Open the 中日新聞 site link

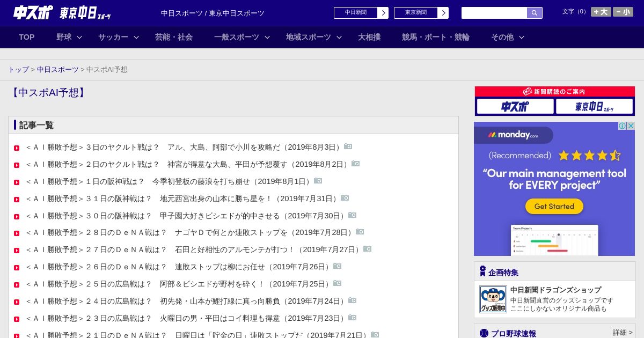(356, 13)
